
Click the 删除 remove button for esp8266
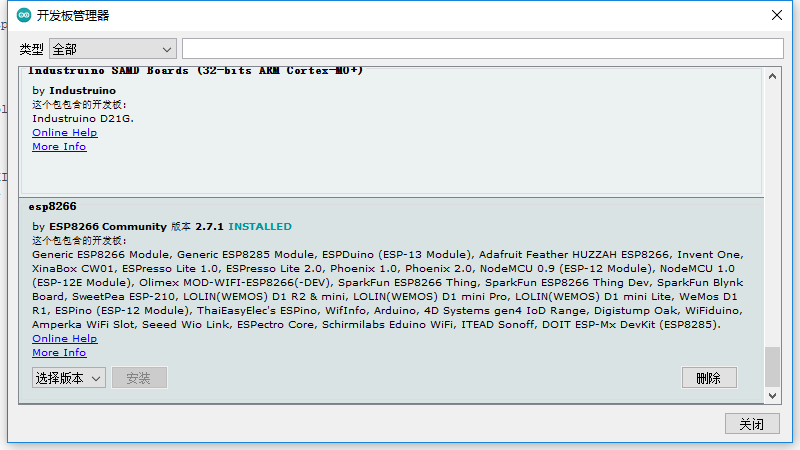(x=709, y=378)
